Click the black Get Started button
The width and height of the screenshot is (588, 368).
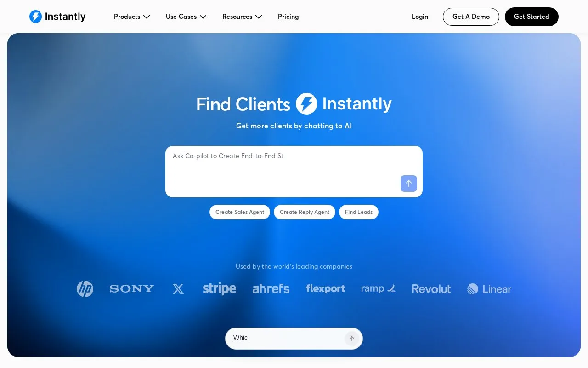(531, 17)
